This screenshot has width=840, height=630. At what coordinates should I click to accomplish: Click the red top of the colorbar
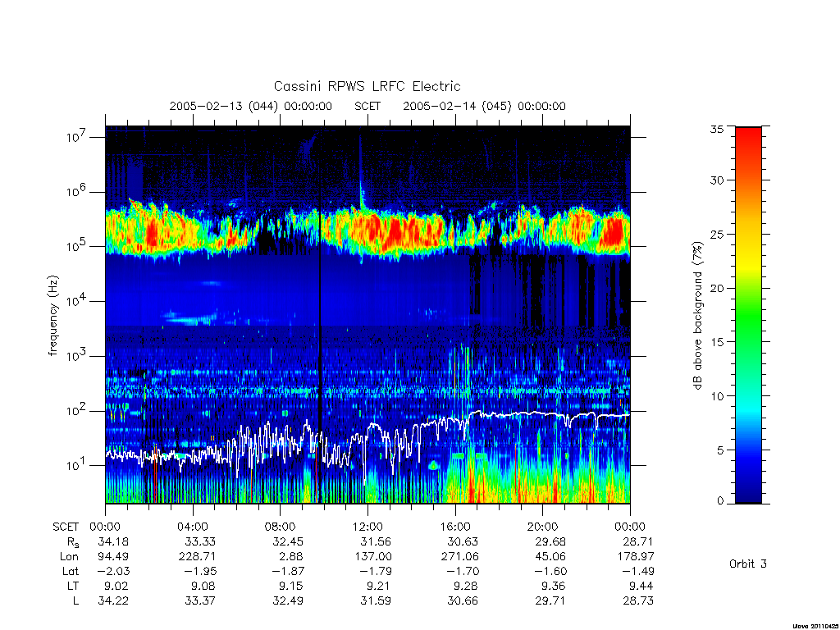[x=748, y=137]
